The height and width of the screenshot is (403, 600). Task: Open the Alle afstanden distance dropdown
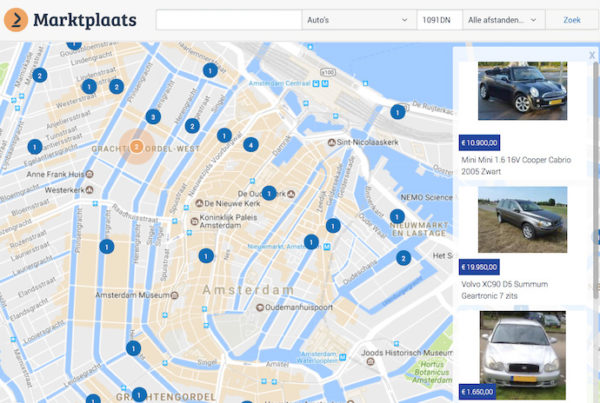(x=504, y=20)
